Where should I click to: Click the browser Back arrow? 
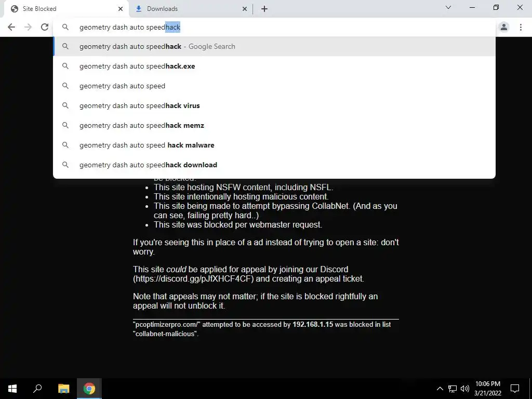point(11,27)
